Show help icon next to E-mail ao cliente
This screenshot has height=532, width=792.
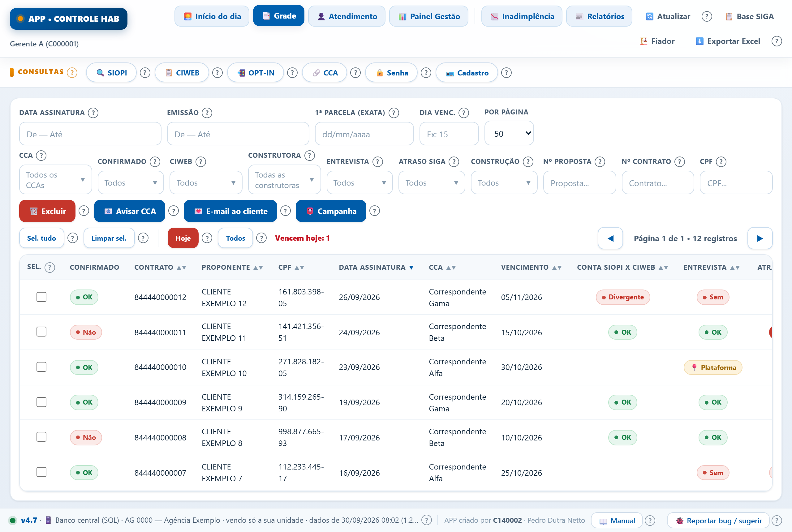coord(285,211)
